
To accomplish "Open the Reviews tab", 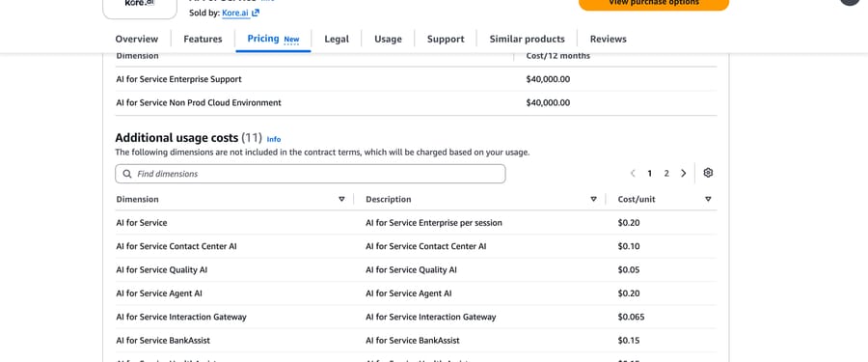I will (609, 39).
